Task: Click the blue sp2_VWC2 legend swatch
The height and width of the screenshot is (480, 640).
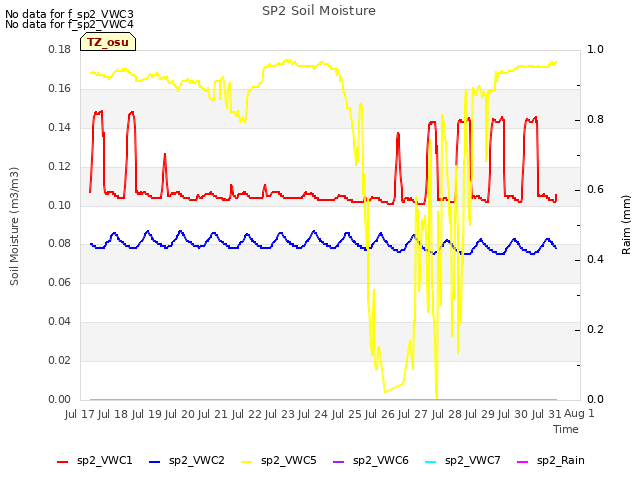Action: (154, 462)
